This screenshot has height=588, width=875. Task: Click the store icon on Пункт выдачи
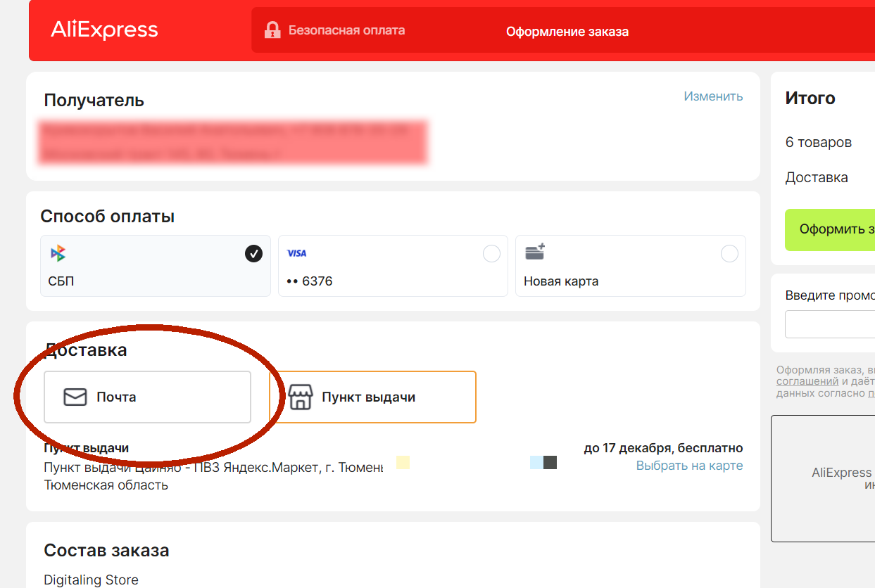(x=300, y=397)
